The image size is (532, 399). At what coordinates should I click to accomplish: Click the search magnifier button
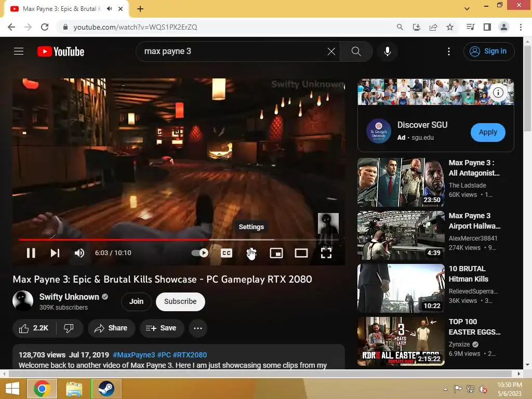pyautogui.click(x=356, y=51)
